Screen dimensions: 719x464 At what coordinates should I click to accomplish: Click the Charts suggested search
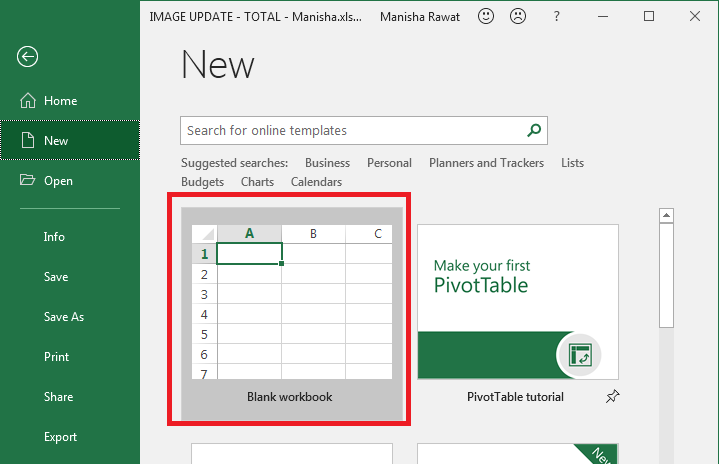[x=257, y=182]
